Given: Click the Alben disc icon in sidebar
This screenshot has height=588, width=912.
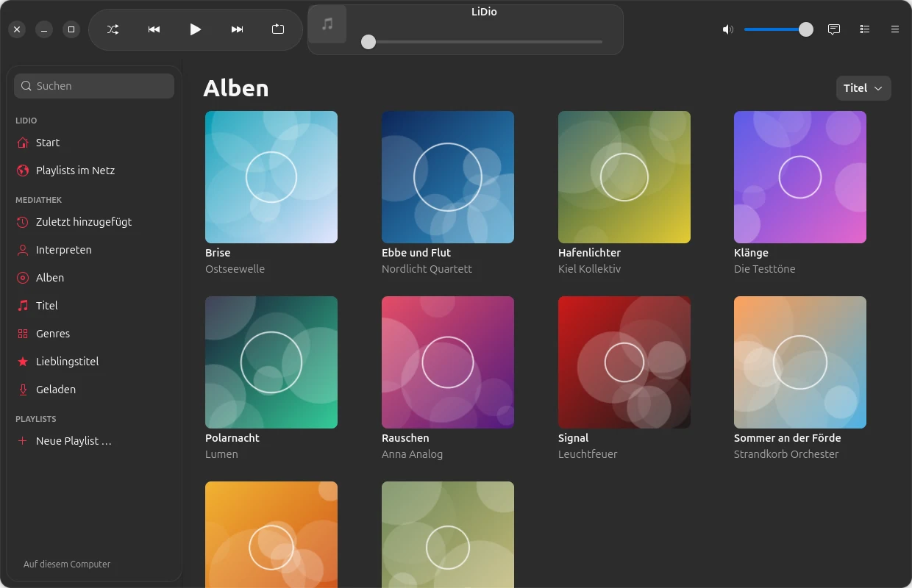Looking at the screenshot, I should tap(23, 278).
